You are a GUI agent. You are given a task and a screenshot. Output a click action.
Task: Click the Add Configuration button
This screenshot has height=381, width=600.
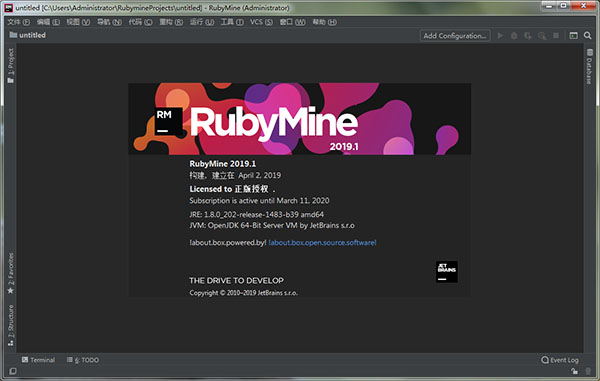tap(455, 36)
